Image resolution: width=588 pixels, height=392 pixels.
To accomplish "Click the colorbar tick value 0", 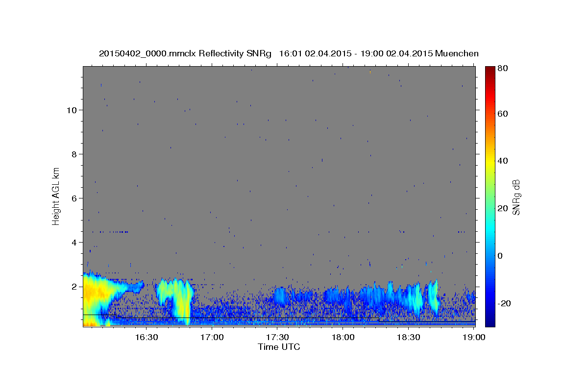I will [500, 256].
